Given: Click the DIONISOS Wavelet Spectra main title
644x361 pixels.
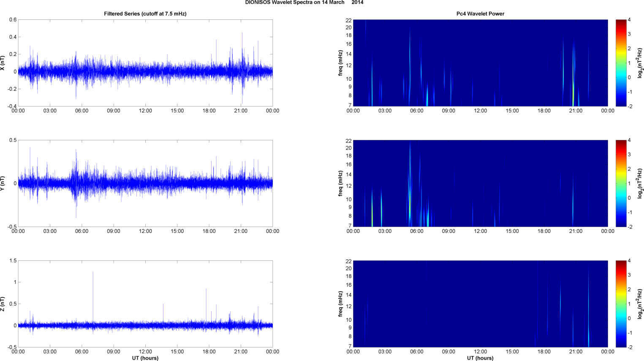Looking at the screenshot, I should click(304, 3).
